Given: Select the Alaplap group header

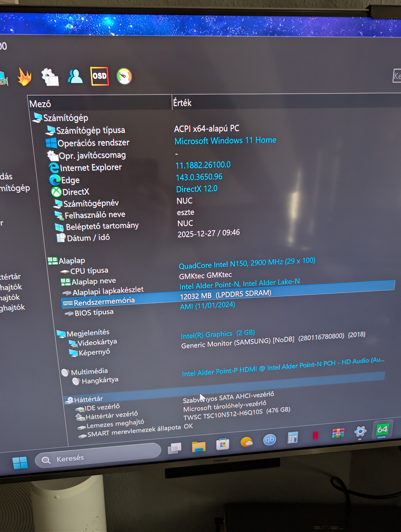Looking at the screenshot, I should (66, 261).
